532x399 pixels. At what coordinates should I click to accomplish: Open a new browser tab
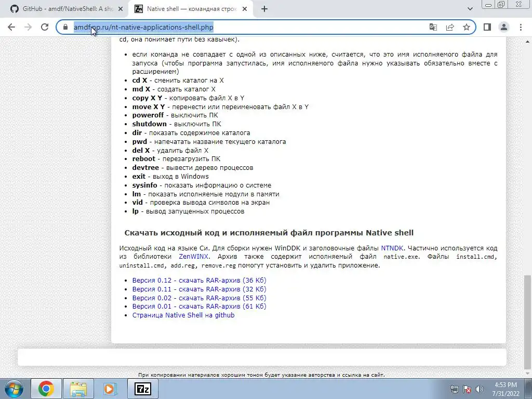coord(264,9)
